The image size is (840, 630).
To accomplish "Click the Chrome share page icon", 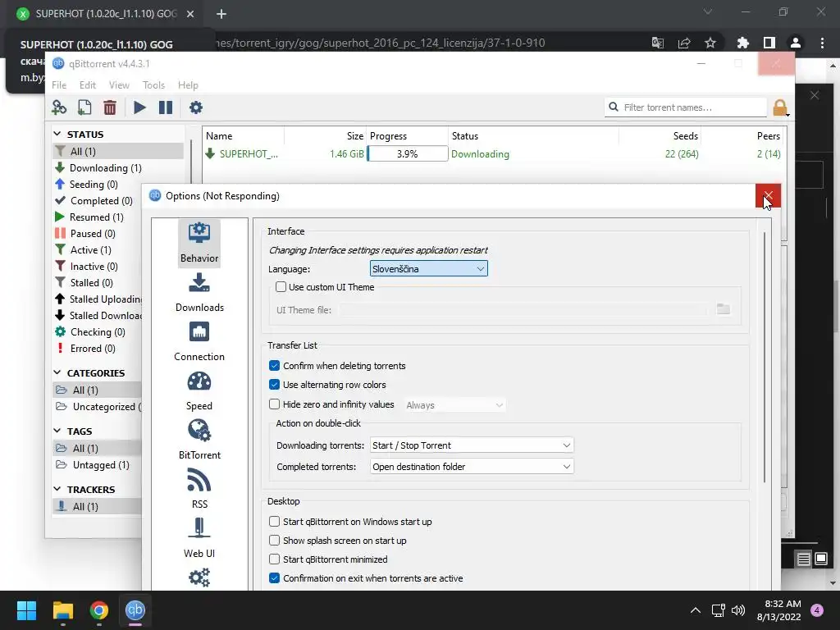I will [x=684, y=43].
